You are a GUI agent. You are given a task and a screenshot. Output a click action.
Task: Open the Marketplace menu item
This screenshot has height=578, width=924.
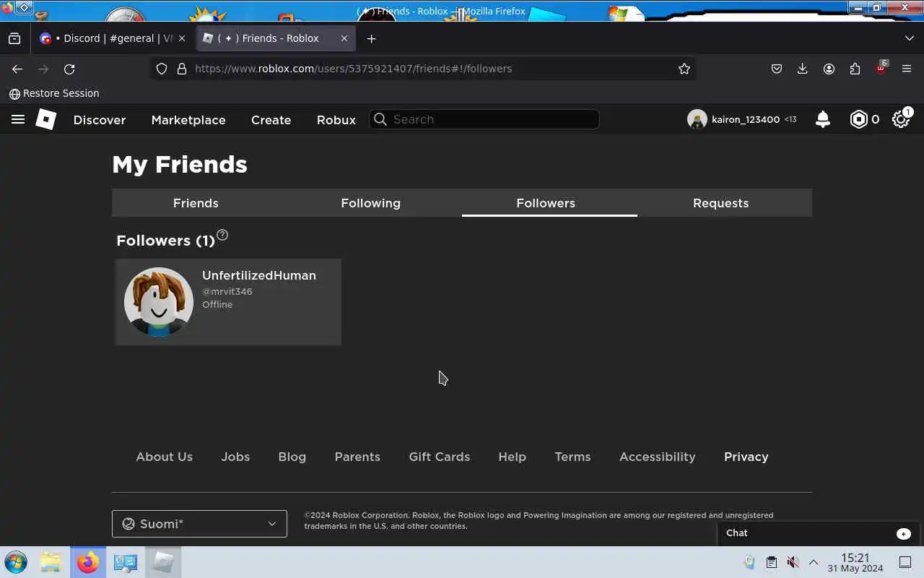(x=188, y=120)
